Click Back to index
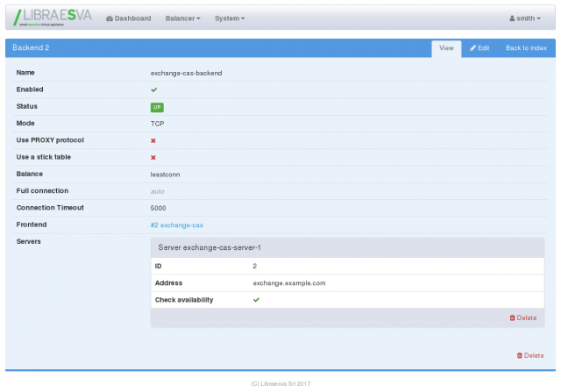The width and height of the screenshot is (561, 392). tap(526, 48)
